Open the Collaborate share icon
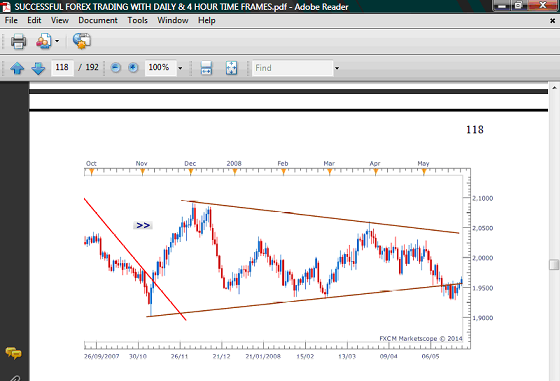560x381 pixels. 44,41
